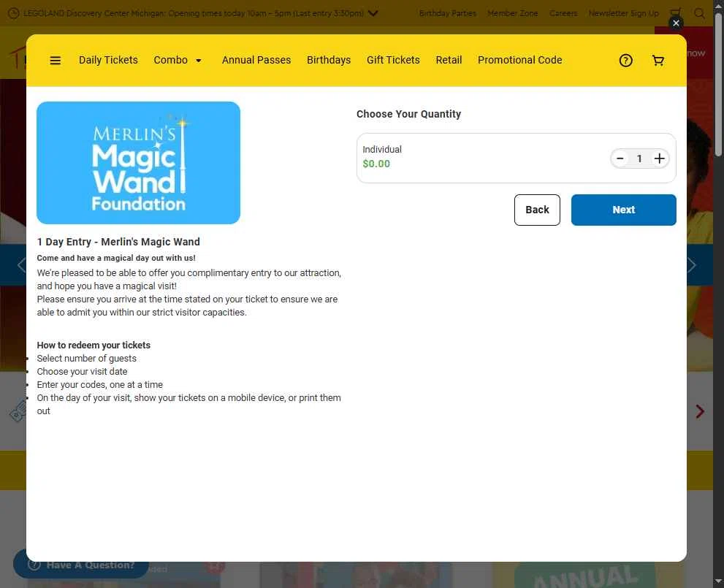Open the shopping cart in the modal header

(x=658, y=61)
